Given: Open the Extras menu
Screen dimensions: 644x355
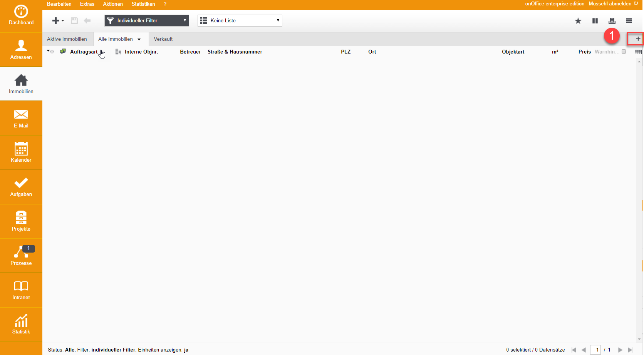Looking at the screenshot, I should 87,4.
